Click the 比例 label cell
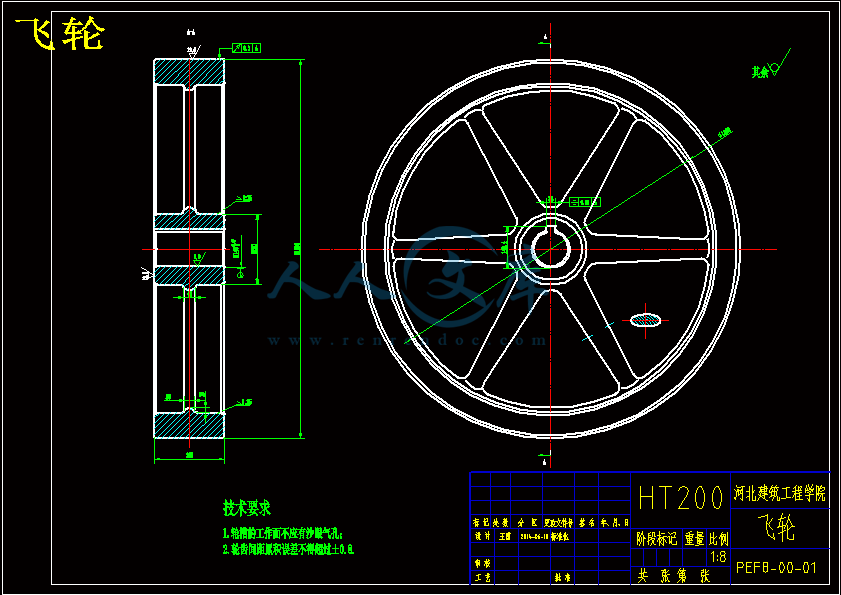Image resolution: width=841 pixels, height=595 pixels. [x=719, y=539]
